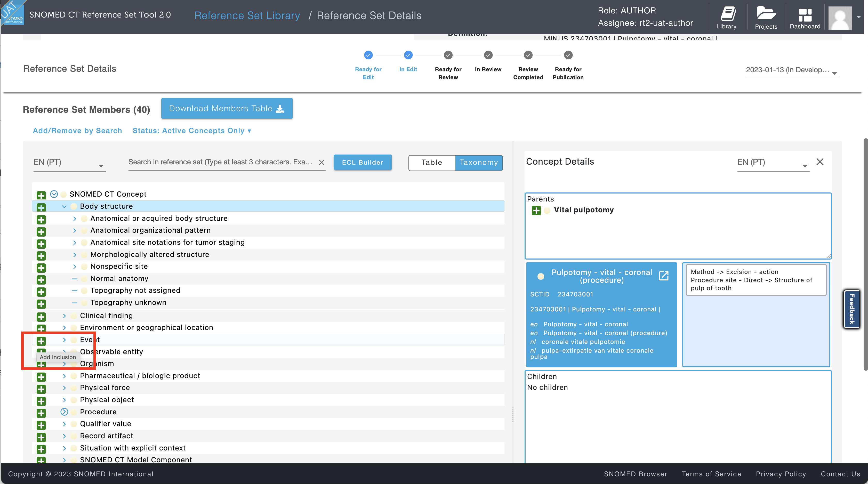
Task: Open Status: Active Concepts Only filter
Action: 192,131
